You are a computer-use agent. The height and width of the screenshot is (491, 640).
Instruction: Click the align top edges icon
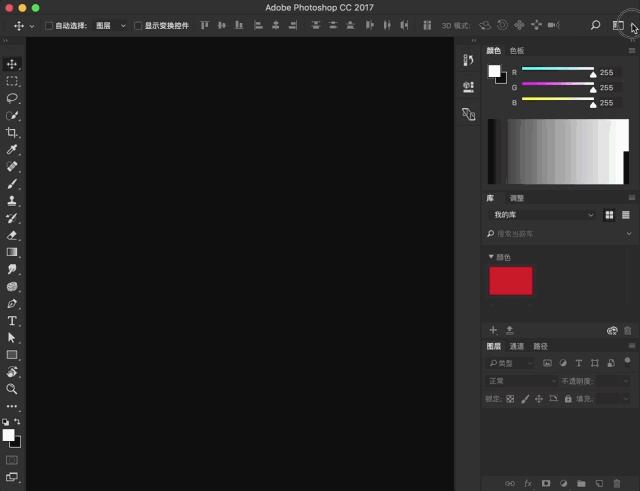click(x=204, y=25)
